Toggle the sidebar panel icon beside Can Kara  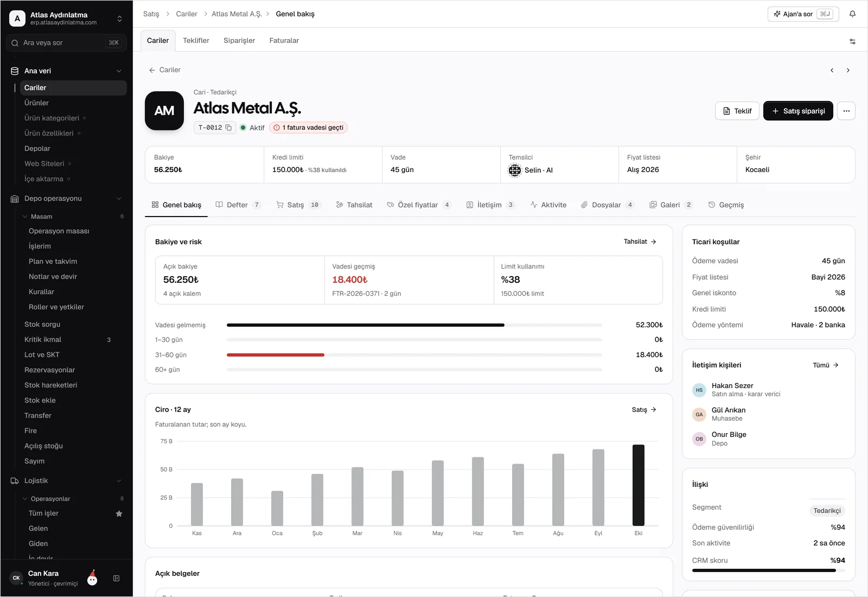116,579
